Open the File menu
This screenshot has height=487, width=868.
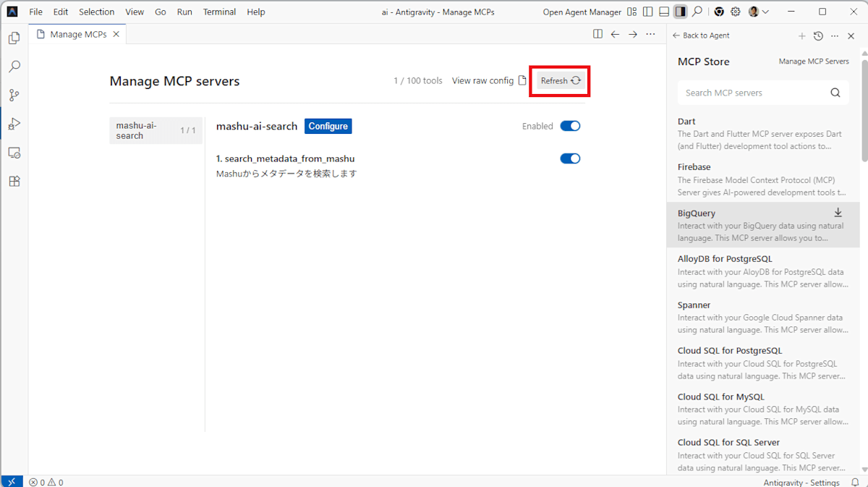tap(35, 12)
